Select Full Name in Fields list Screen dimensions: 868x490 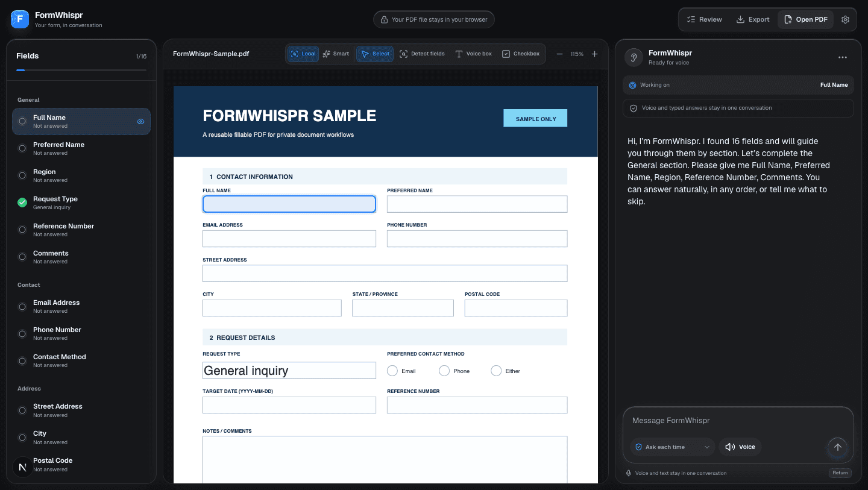[81, 121]
